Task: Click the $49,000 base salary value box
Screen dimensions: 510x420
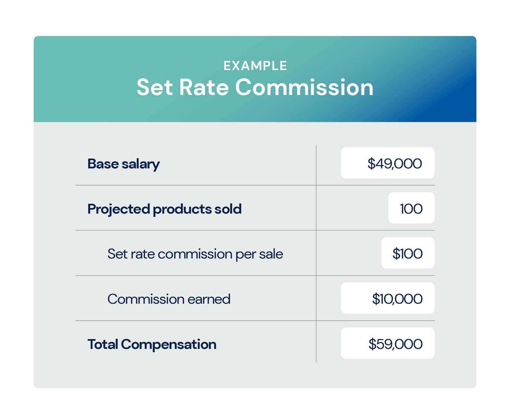Action: 387,163
